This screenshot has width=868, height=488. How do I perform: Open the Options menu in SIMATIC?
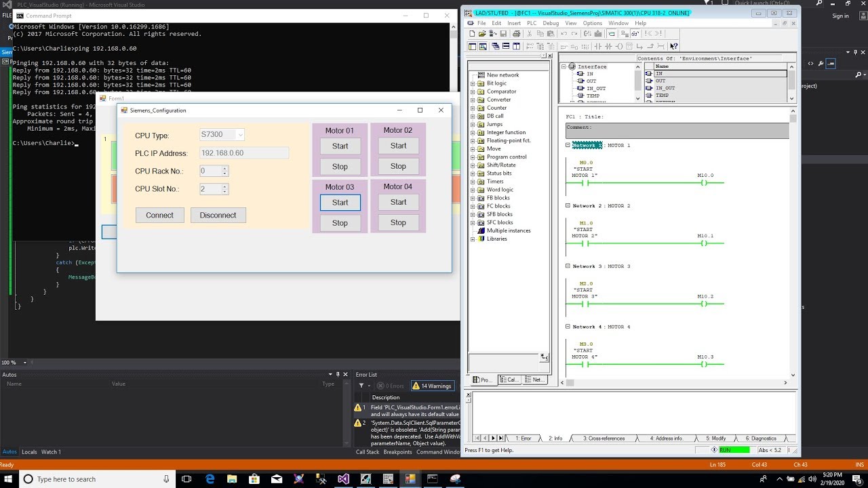(593, 23)
